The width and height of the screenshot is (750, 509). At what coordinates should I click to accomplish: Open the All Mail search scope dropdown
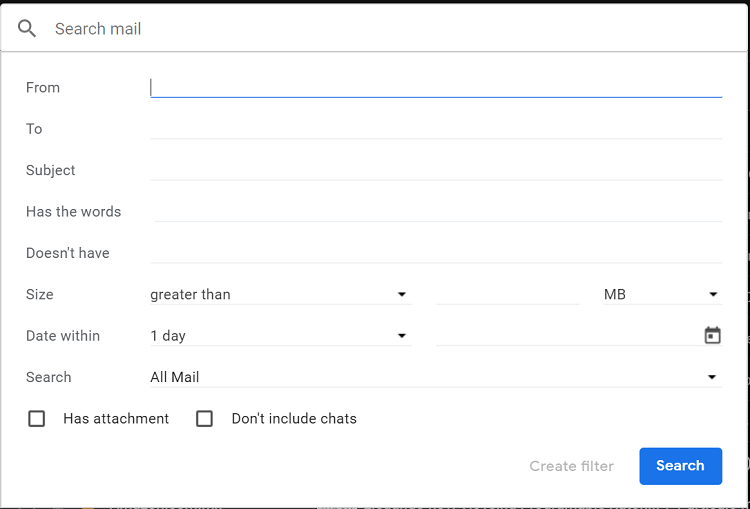tap(435, 377)
